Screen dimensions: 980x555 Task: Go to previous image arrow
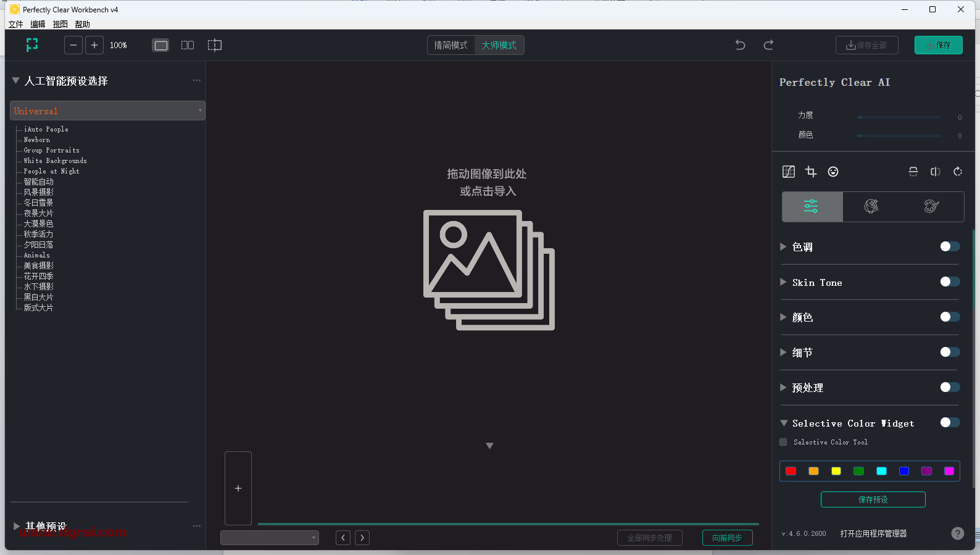point(343,538)
